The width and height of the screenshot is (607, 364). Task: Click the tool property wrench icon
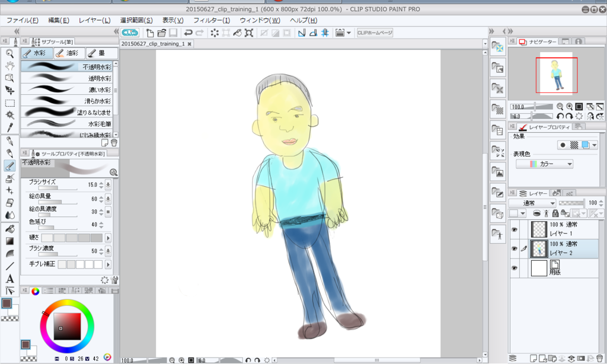pyautogui.click(x=114, y=280)
